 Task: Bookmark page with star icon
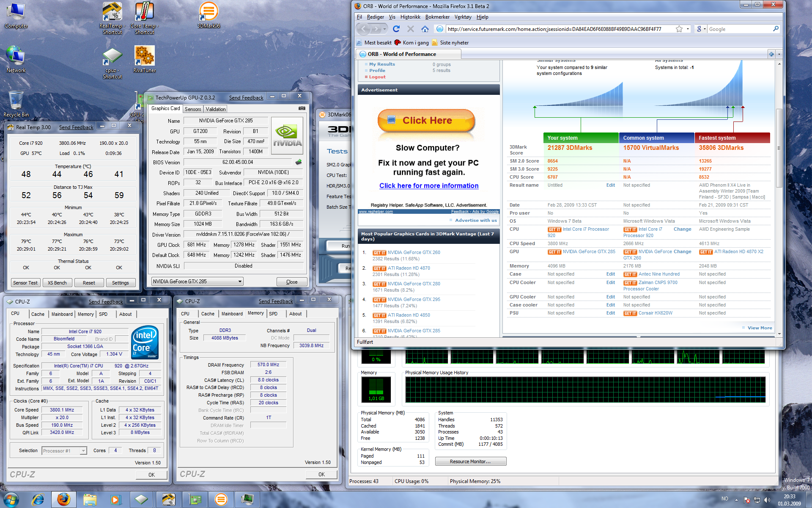tap(679, 29)
